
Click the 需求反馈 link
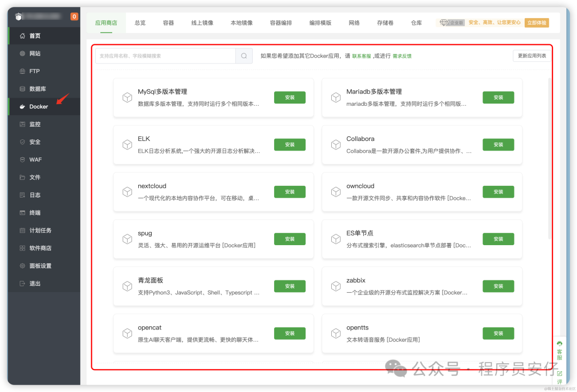coord(402,56)
